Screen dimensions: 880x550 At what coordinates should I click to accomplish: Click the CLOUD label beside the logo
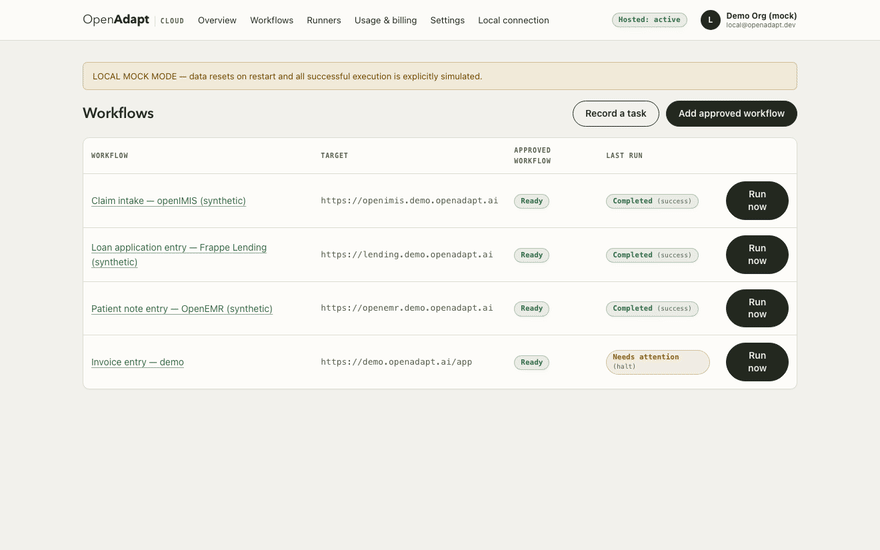coord(172,21)
